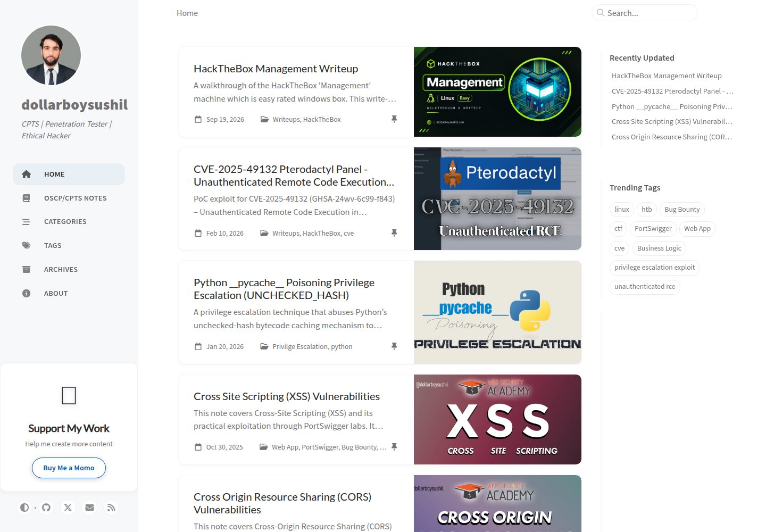Click pin icon on pycache Poisoning post

[x=394, y=346]
